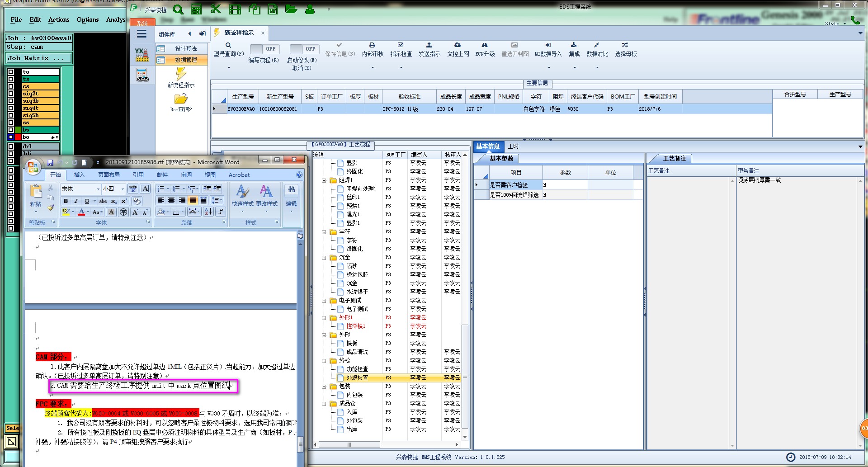The image size is (868, 467).
Task: Click the green calculator icon in EDS toolbar
Action: pos(196,9)
